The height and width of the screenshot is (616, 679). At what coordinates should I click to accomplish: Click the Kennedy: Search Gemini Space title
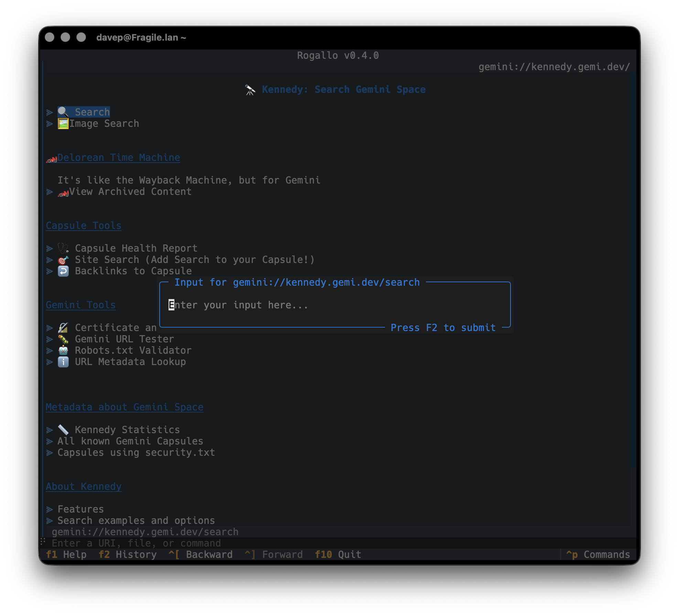coord(344,89)
